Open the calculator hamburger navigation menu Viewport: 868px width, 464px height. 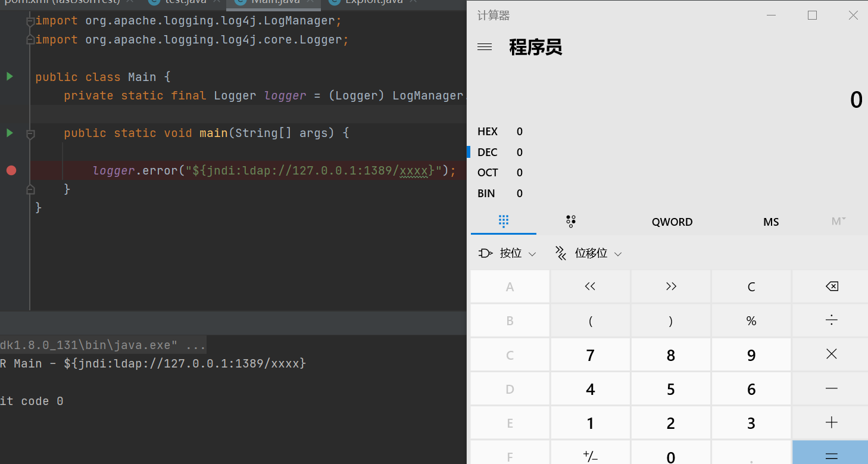[485, 47]
